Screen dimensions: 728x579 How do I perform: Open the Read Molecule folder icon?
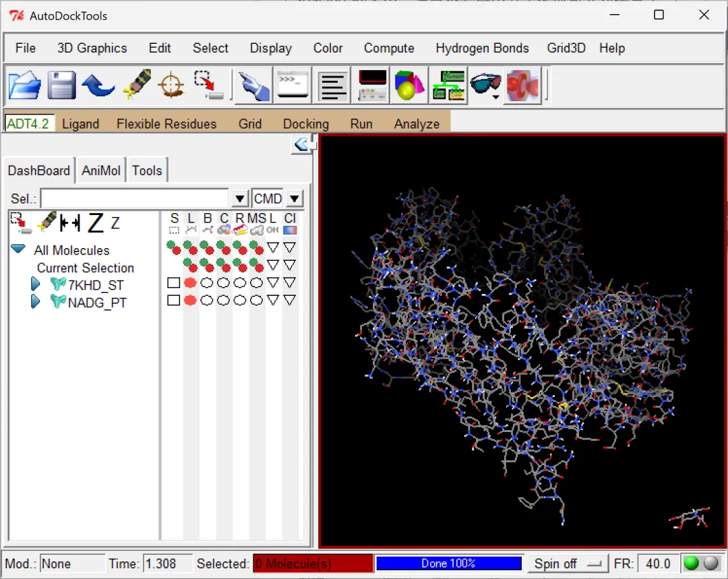[x=25, y=85]
